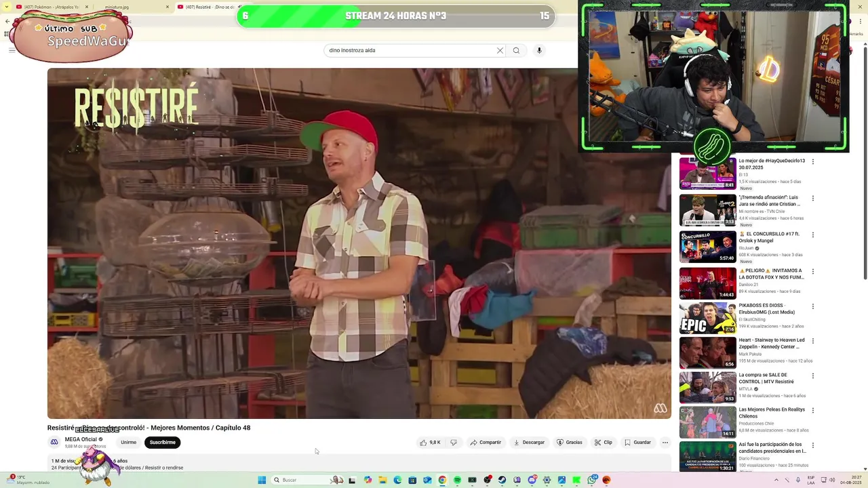This screenshot has height=488, width=868.
Task: Open WhatsApp from the taskbar
Action: tap(592, 480)
